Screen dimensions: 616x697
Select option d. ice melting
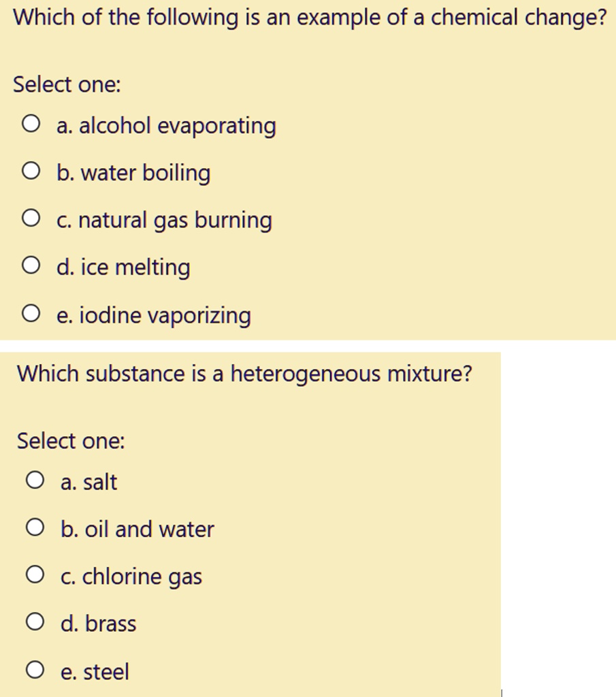[31, 266]
